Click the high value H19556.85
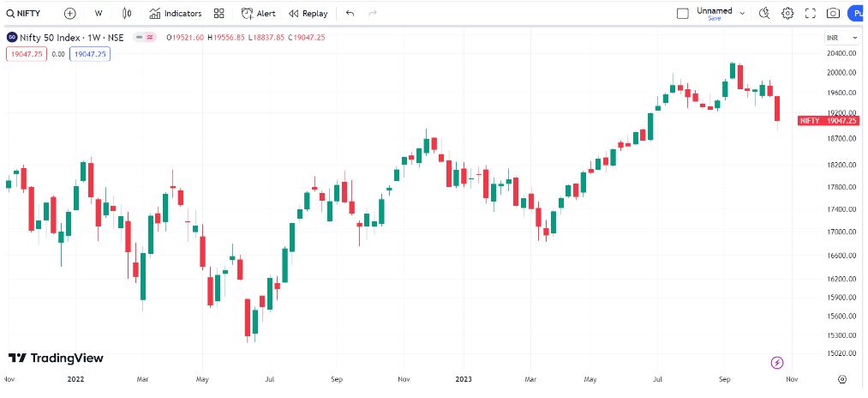 click(226, 37)
